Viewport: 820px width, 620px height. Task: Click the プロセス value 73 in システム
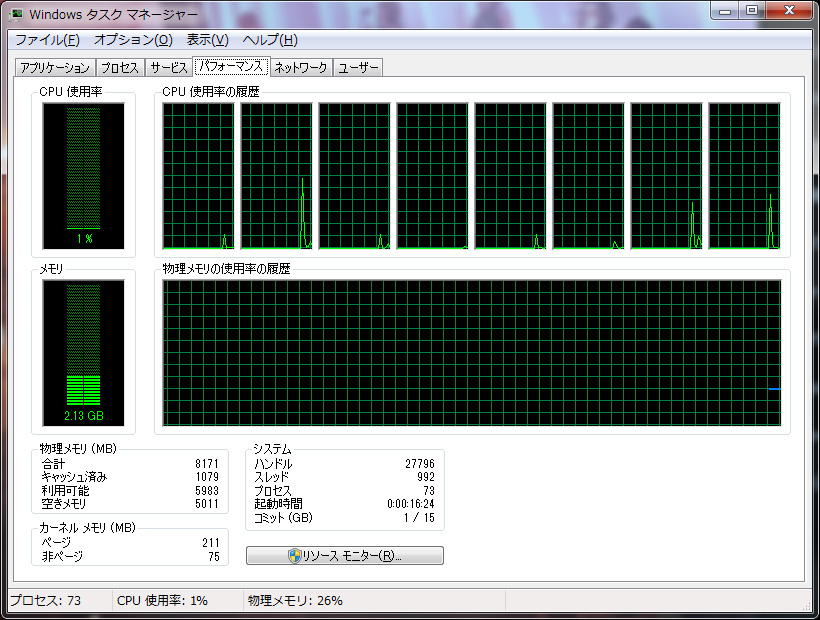(x=429, y=490)
